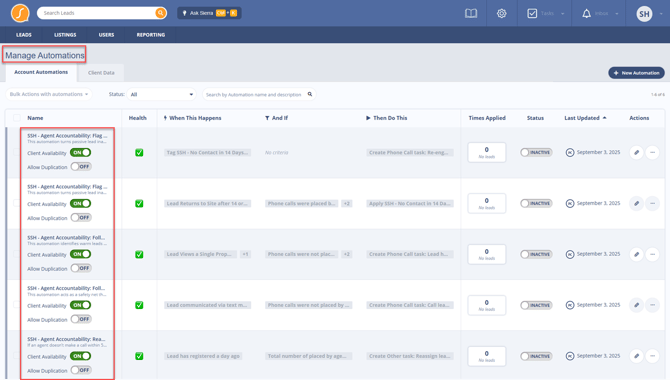This screenshot has height=380, width=670.
Task: Enable Allow Duplication for 'Tag SSH' row
Action: coord(81,166)
